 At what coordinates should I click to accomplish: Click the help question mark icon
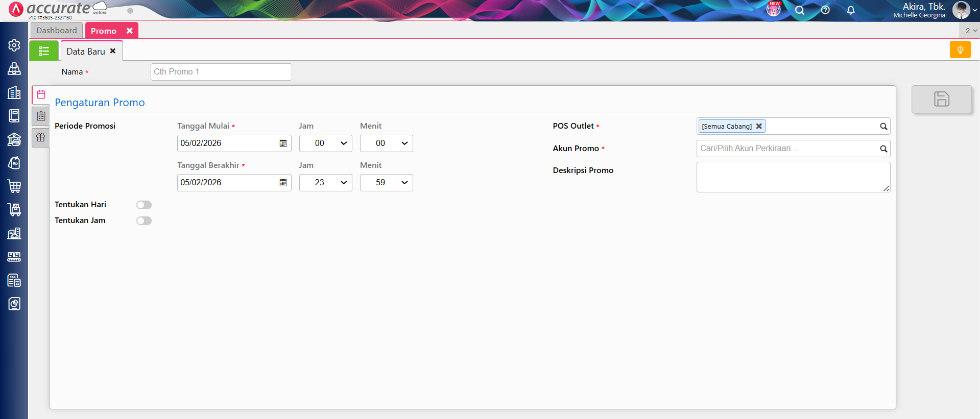click(x=825, y=10)
